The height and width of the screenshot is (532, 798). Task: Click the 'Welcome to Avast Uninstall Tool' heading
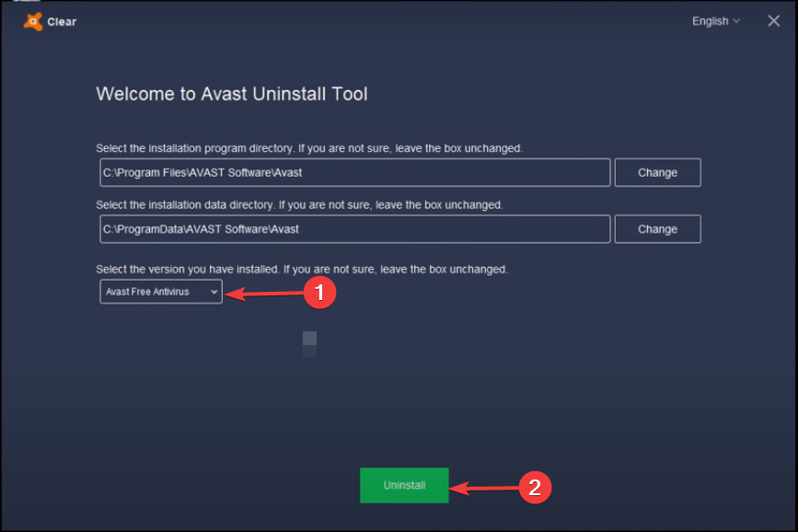(x=232, y=94)
